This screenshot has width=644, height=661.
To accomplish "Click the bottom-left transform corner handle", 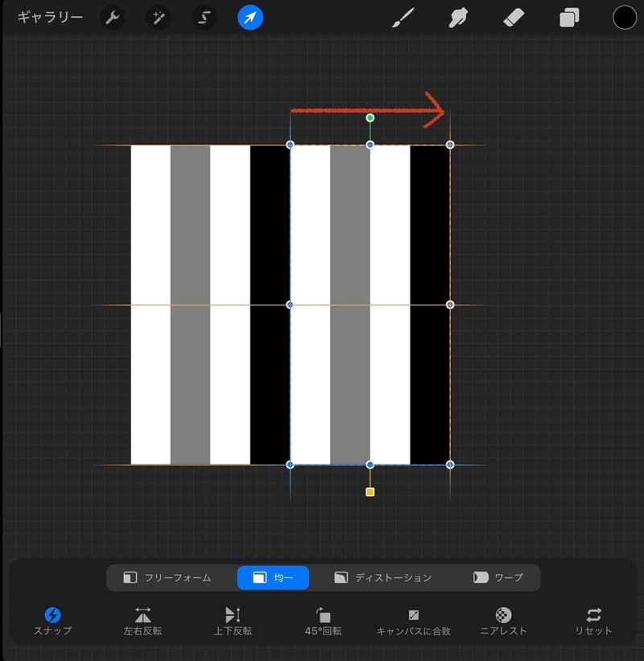I will click(290, 465).
